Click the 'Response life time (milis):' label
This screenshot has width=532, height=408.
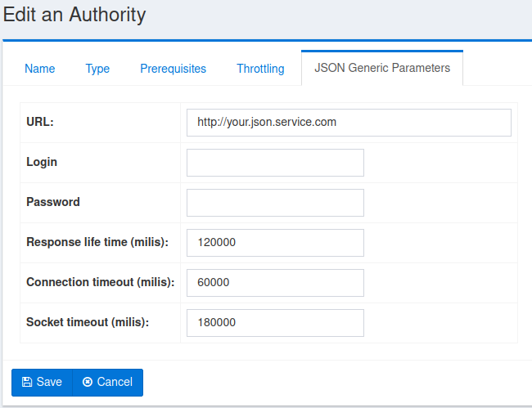tap(97, 242)
